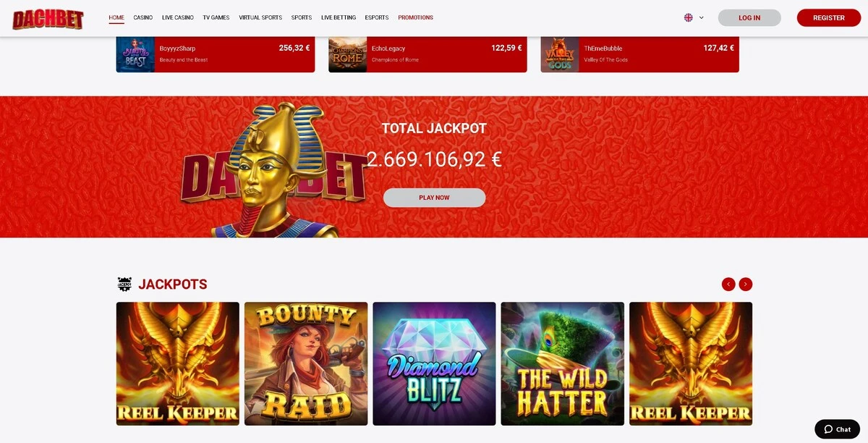Open the Bounty Raid game thumbnail

[x=306, y=364]
